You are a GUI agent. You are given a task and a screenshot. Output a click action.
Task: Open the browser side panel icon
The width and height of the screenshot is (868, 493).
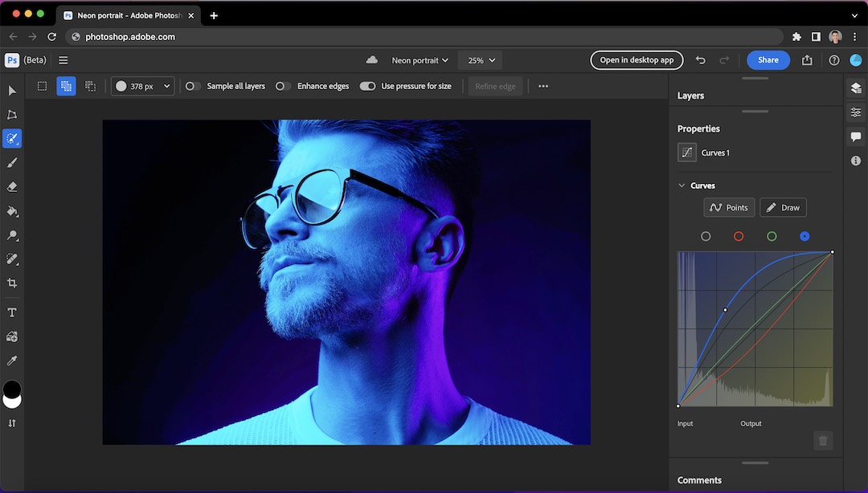pos(816,36)
